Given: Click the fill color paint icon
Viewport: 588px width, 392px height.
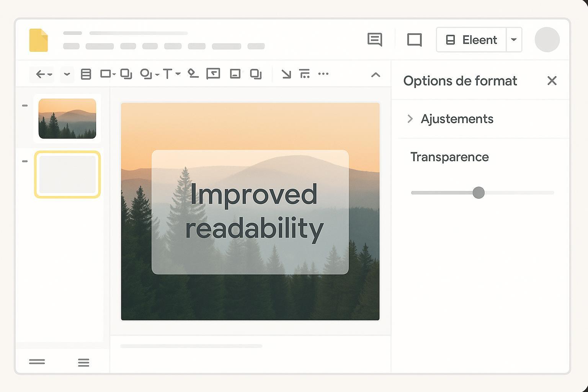Looking at the screenshot, I should [x=193, y=73].
